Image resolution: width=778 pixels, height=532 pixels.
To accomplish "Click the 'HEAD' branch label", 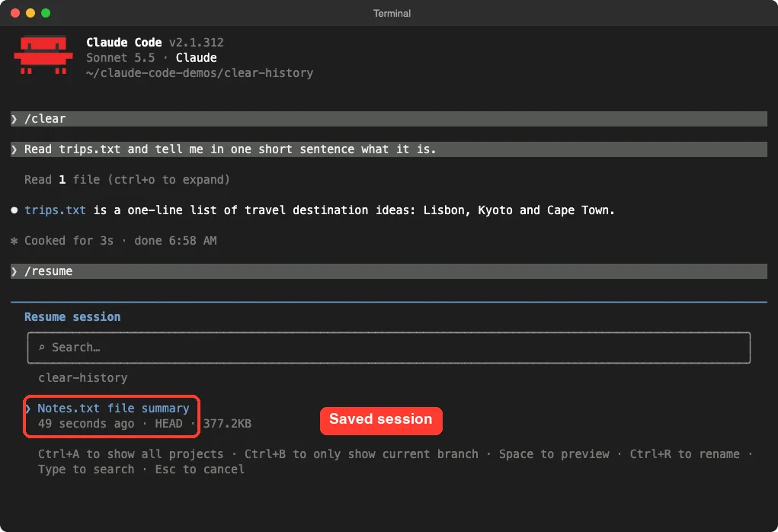I will pos(168,424).
